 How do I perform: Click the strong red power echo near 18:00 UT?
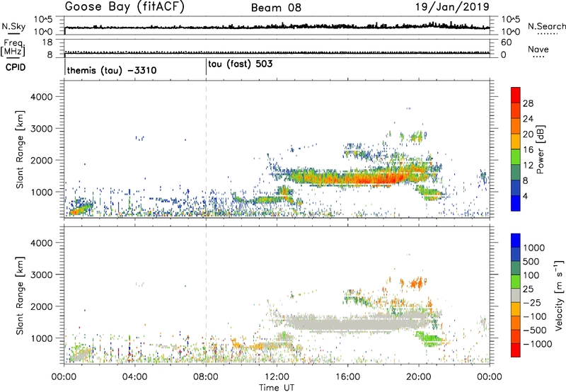(x=386, y=178)
